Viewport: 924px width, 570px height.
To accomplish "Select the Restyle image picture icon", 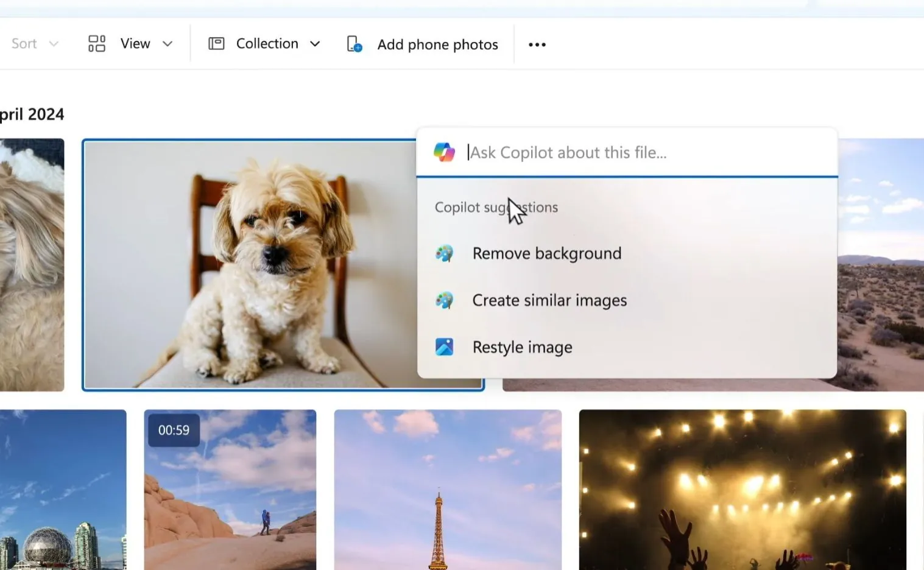I will click(445, 347).
